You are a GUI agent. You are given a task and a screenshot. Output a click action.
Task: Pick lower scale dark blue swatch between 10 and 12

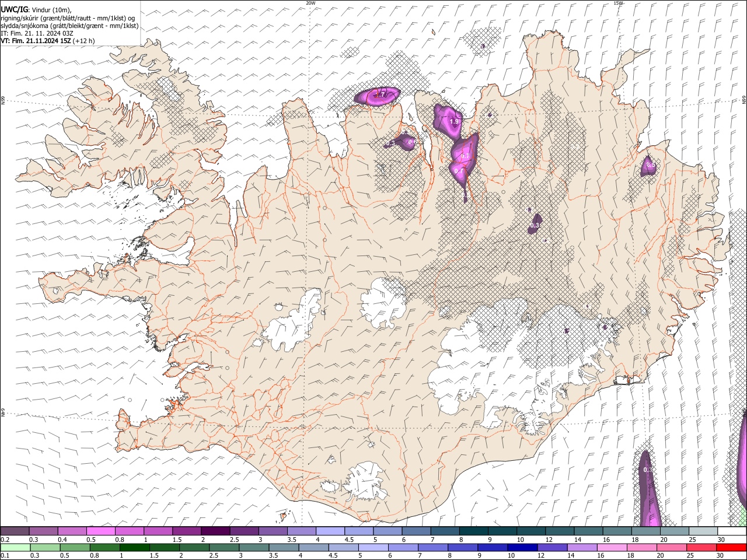click(x=522, y=547)
